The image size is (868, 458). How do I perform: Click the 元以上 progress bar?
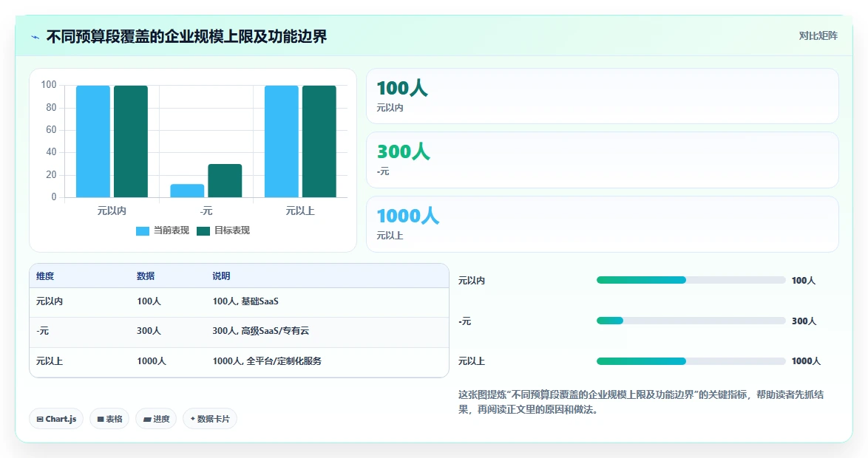pos(691,361)
